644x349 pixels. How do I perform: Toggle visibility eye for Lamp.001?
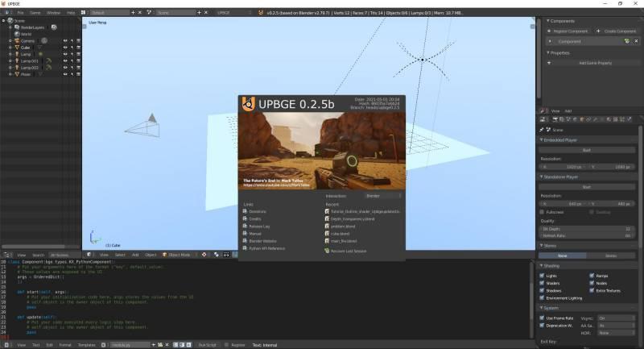65,60
